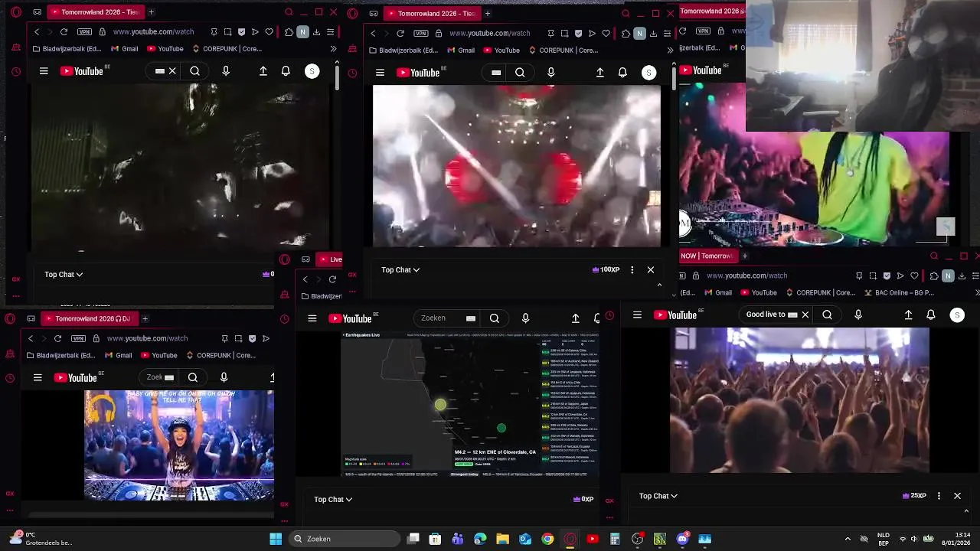This screenshot has width=980, height=551.
Task: Start voice search in top-left YouTube window
Action: click(x=225, y=71)
